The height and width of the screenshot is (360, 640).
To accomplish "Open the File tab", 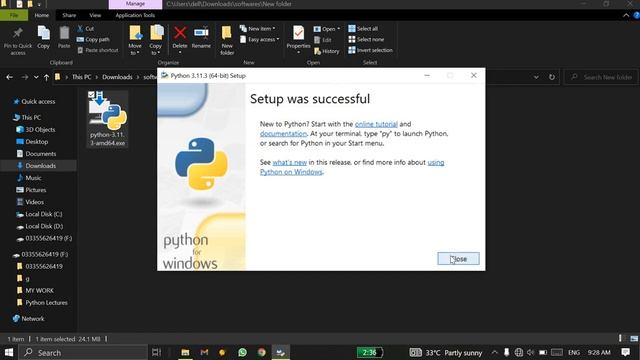I will [x=14, y=15].
